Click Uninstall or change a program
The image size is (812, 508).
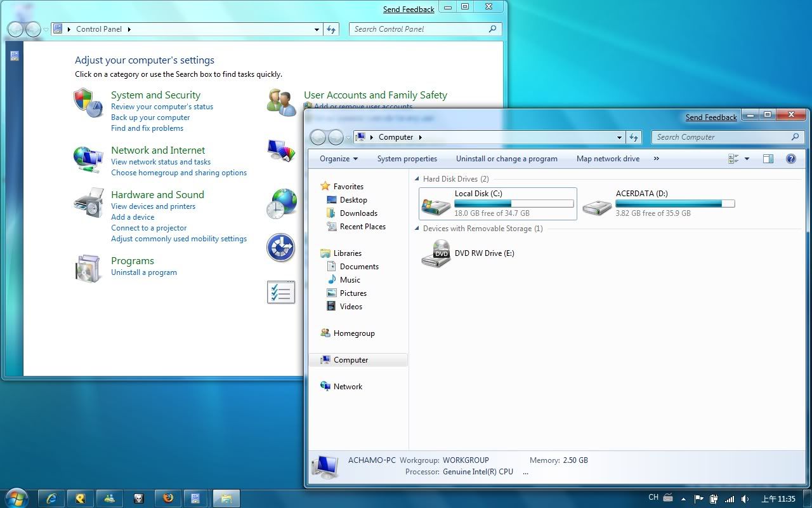(x=506, y=159)
